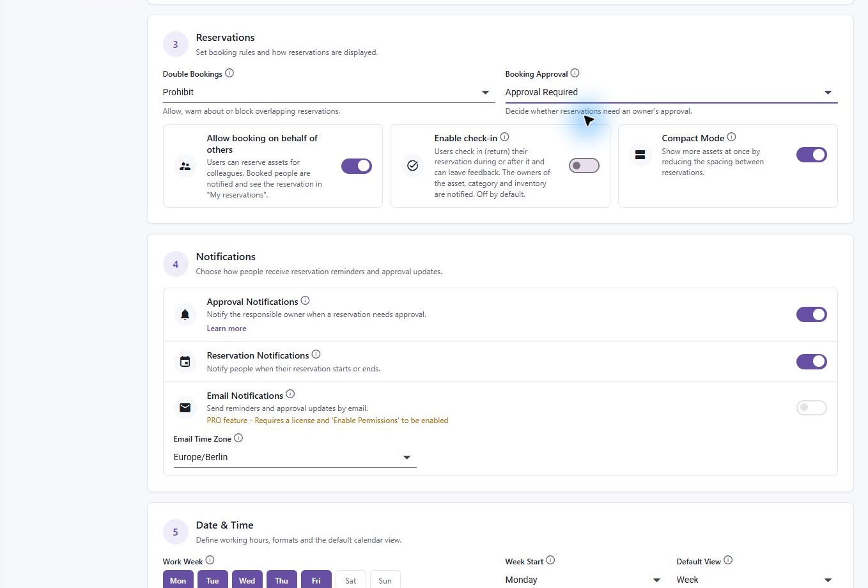Click the info icon next to Enable check-in
This screenshot has height=588, width=868.
[504, 137]
